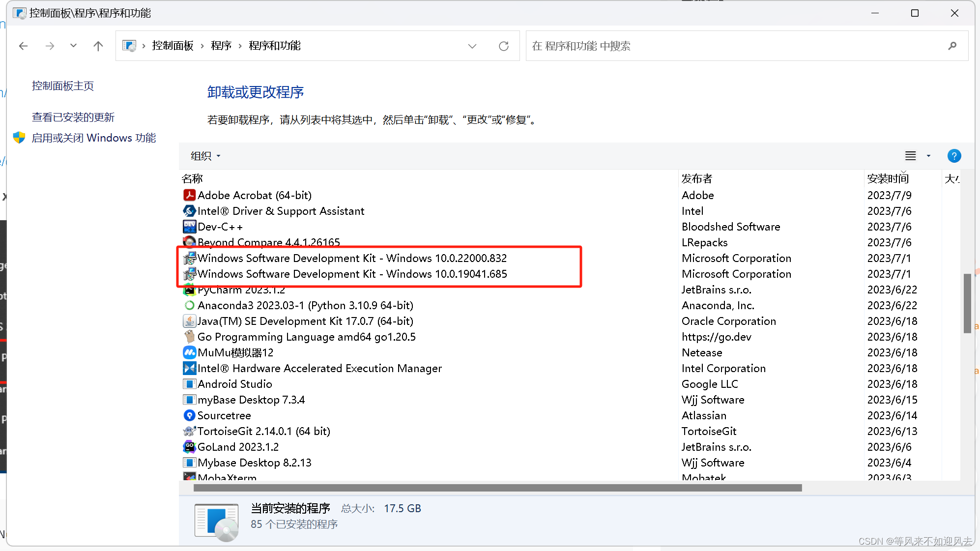This screenshot has width=980, height=551.
Task: Click the MuMu模拟器12 icon
Action: pyautogui.click(x=189, y=352)
